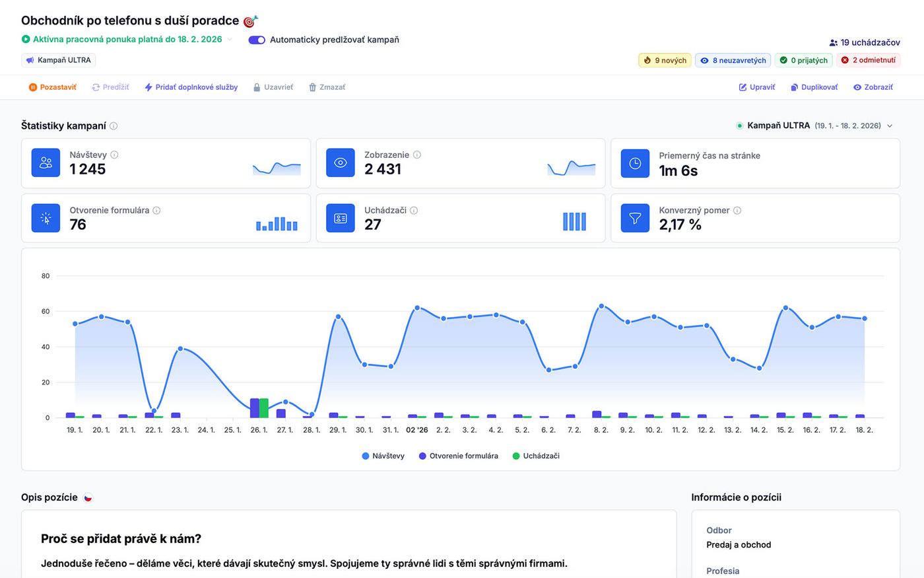Click the Návštevy info icon

114,155
